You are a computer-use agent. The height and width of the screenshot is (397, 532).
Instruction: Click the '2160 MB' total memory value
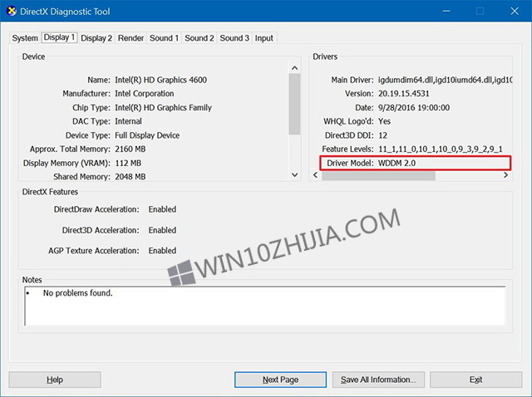[130, 149]
